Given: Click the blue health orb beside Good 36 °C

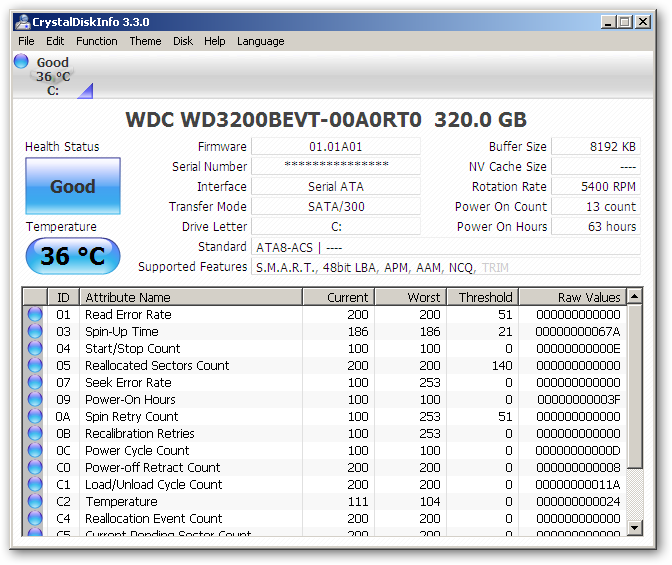Looking at the screenshot, I should (x=21, y=61).
